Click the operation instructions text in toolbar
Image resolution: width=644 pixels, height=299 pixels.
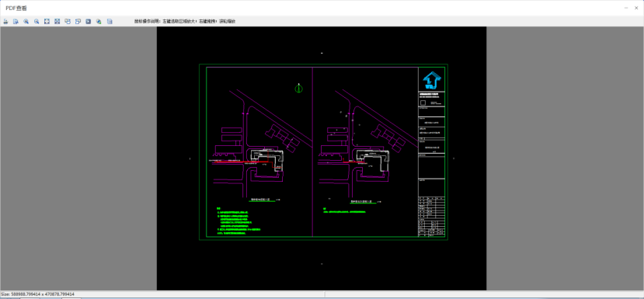pos(185,22)
